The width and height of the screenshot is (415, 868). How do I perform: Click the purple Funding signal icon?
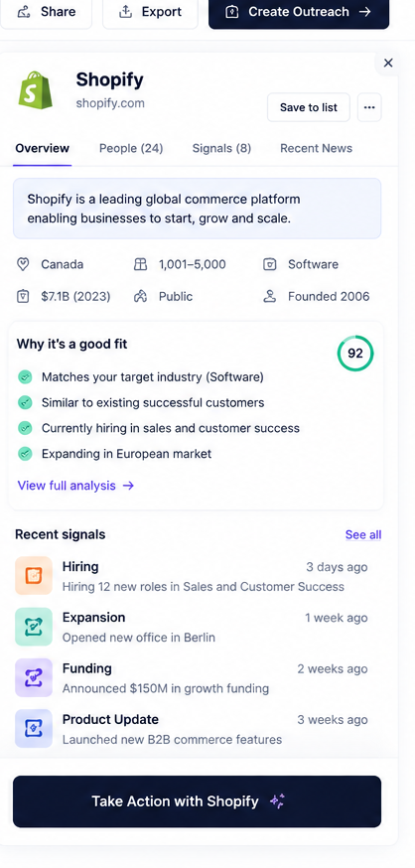coord(34,677)
